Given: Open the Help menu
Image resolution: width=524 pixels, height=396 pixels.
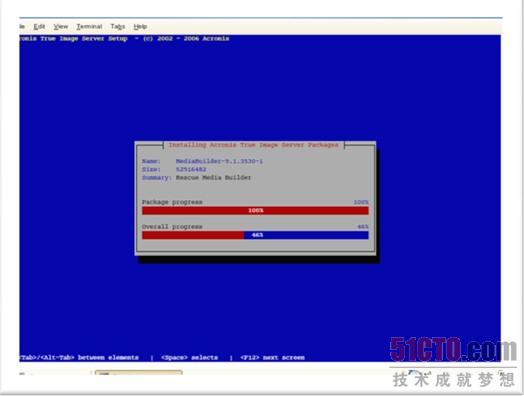Looking at the screenshot, I should [140, 26].
